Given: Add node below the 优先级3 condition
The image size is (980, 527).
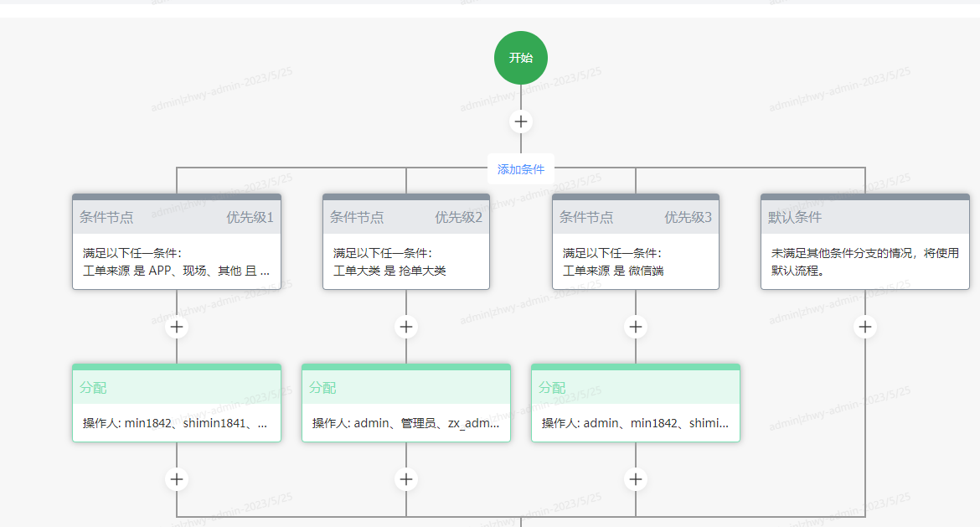Looking at the screenshot, I should pos(636,326).
